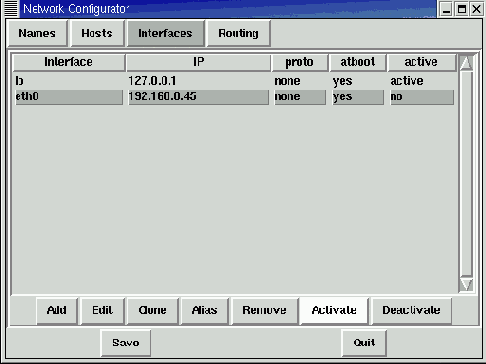Switch to the Names tab
The height and width of the screenshot is (364, 486).
point(37,33)
